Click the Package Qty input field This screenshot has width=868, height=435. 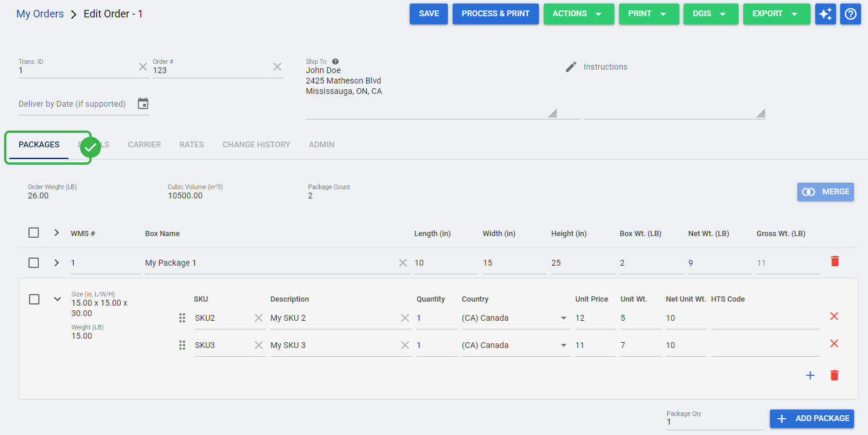[x=715, y=422]
